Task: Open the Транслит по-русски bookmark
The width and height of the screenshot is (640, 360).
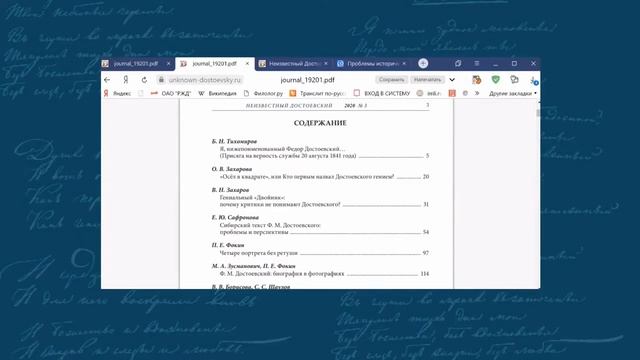Action: pos(318,93)
